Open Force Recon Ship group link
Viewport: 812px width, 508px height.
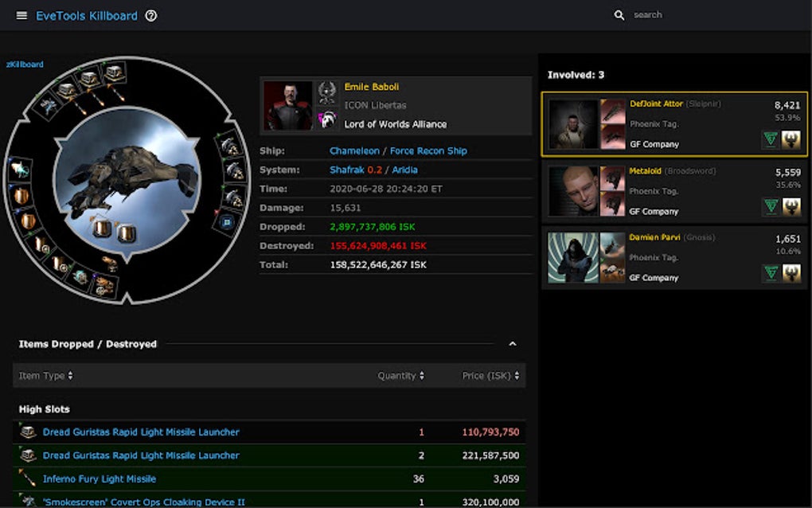click(x=428, y=150)
